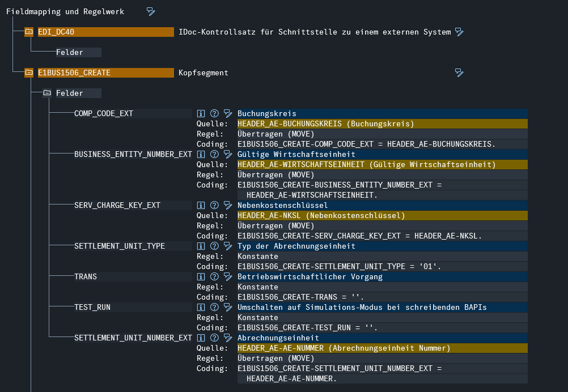Collapse the EDI_DC40 folder node
Viewport: 568px width, 392px height.
(29, 32)
